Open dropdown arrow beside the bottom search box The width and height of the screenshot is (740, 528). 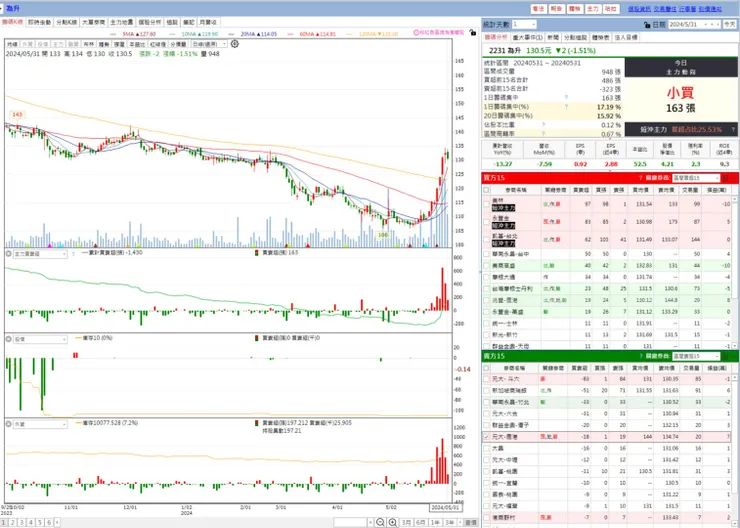370,522
